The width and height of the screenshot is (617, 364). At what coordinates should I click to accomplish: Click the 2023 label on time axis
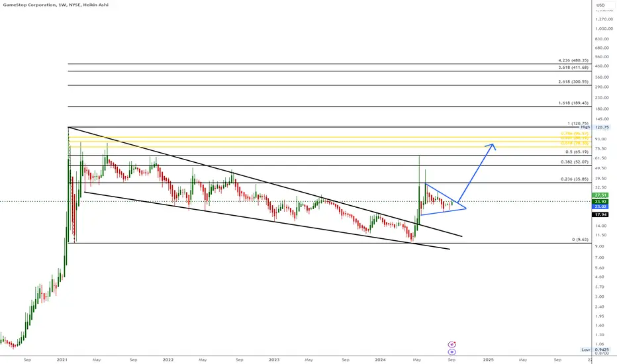(x=274, y=359)
